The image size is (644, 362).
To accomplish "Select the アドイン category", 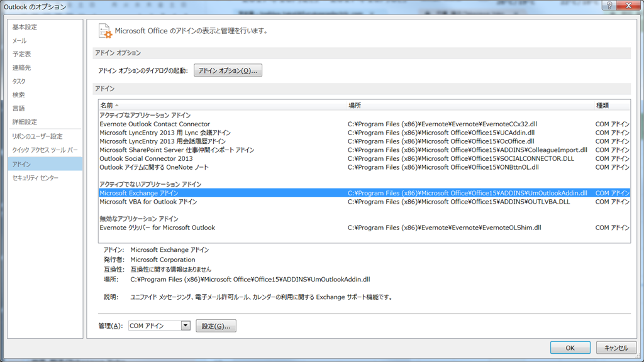I will (x=45, y=164).
